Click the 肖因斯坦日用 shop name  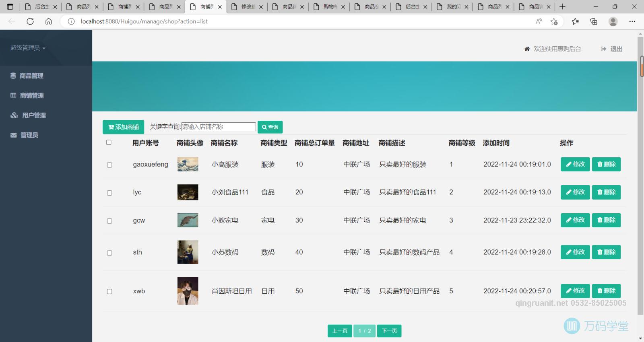[x=232, y=291]
